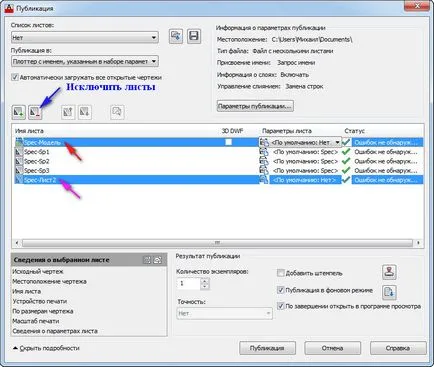
Task: Toggle automatically load all open drawings checkbox
Action: 15,77
